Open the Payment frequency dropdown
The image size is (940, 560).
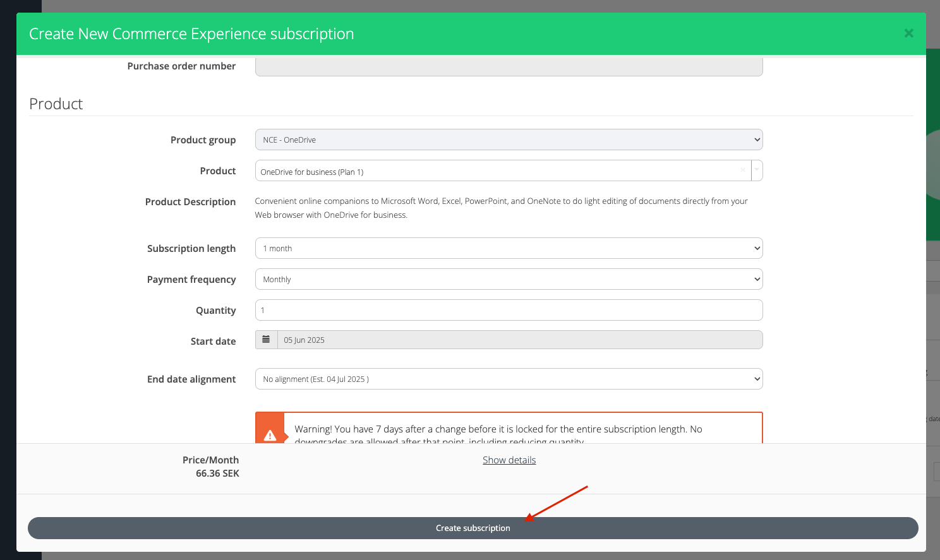(x=509, y=279)
